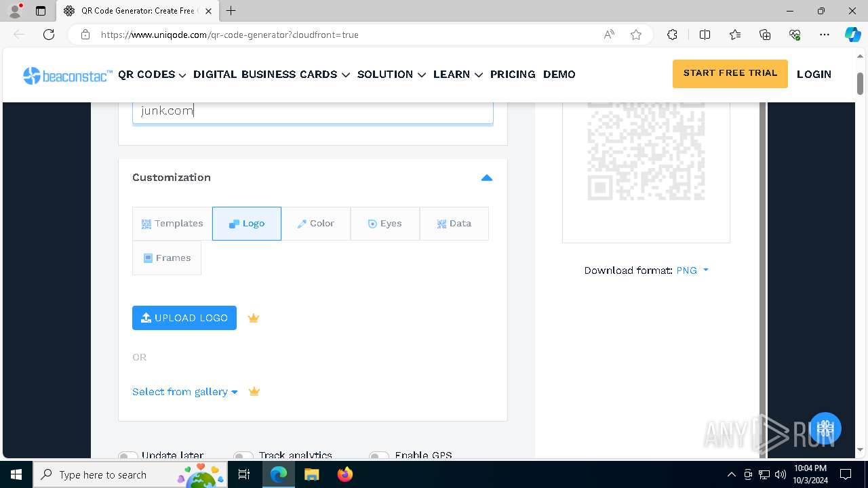Click the URL field containing junk.com
This screenshot has width=868, height=488.
pyautogui.click(x=313, y=112)
